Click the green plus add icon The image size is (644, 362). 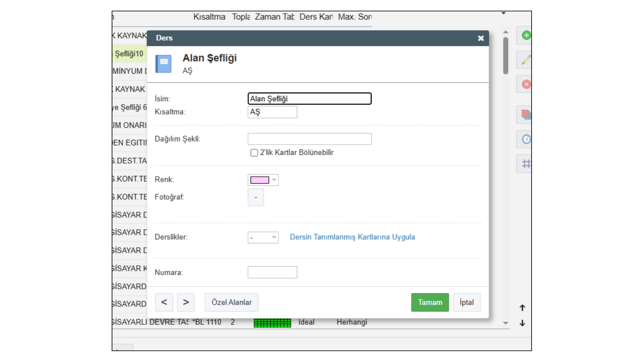526,35
